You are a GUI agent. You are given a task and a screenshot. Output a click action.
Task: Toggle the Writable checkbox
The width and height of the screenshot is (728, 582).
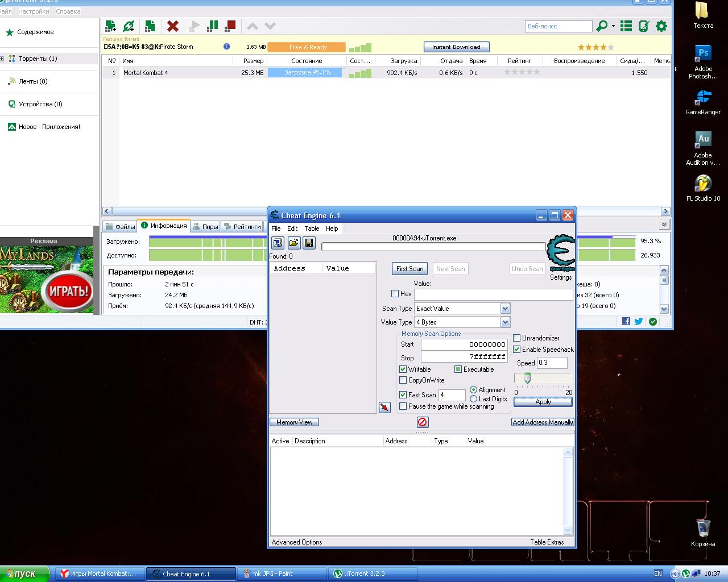tap(403, 369)
